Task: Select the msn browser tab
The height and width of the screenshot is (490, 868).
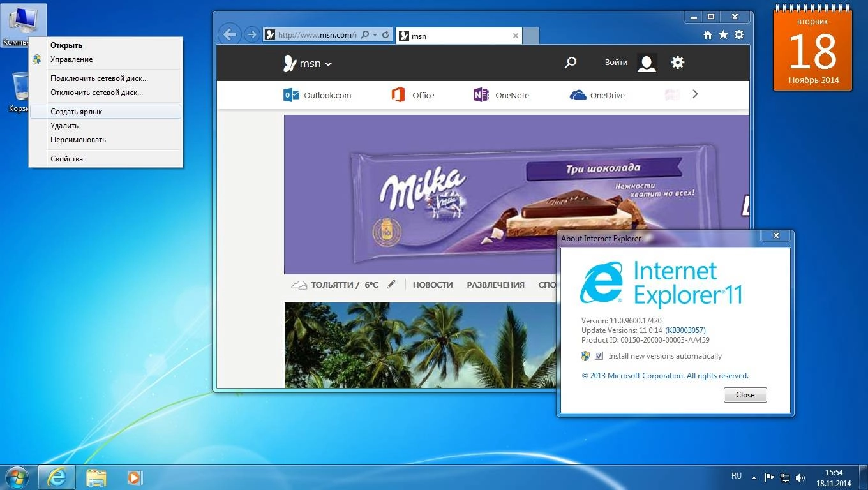Action: point(458,36)
